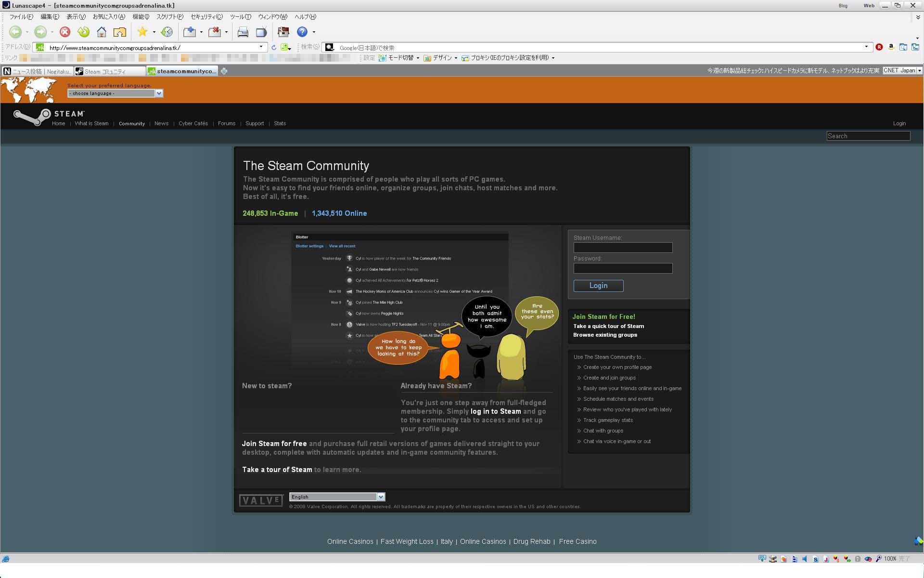Click the Password input field

coord(623,268)
